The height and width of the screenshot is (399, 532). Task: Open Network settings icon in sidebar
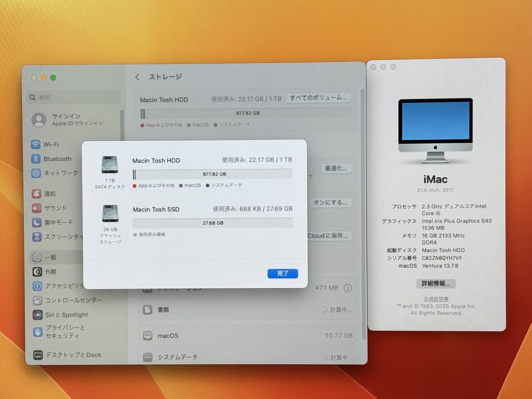click(36, 173)
